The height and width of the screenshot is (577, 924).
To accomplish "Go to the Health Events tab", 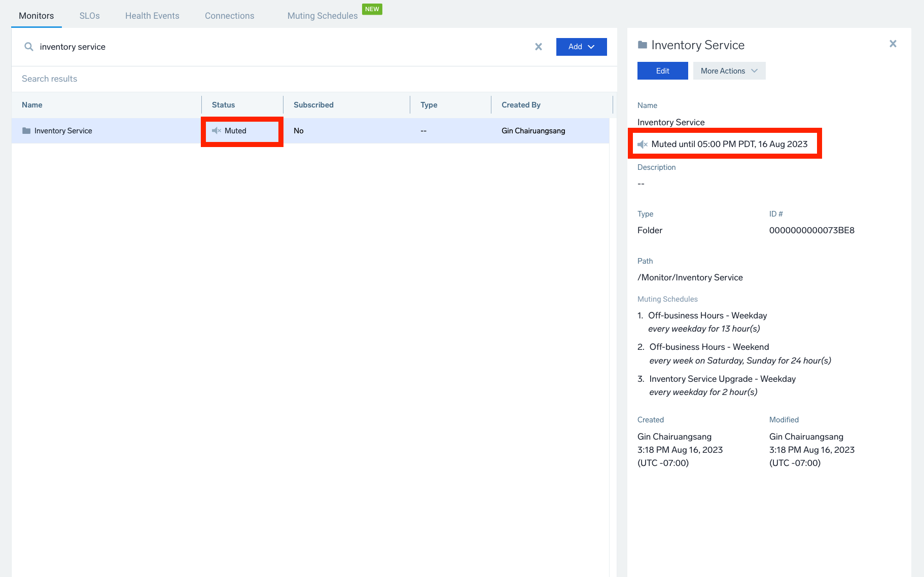I will tap(152, 16).
